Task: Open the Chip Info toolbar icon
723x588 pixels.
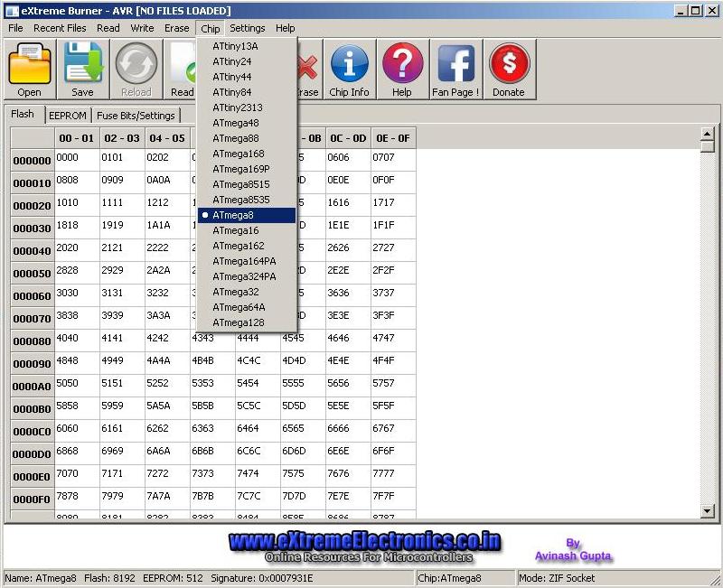Action: tap(350, 63)
